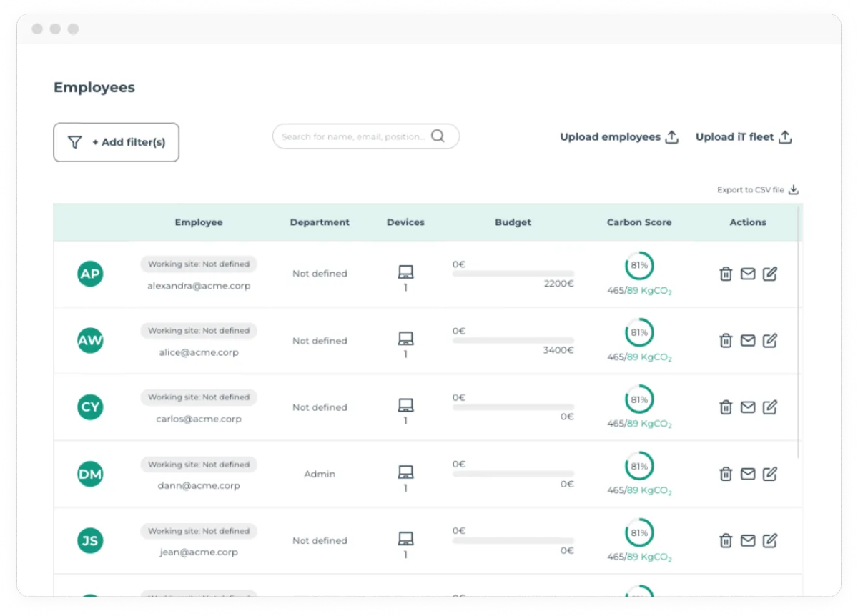Send mail to alice@acme.corp via envelope icon
The height and width of the screenshot is (616, 858).
coord(748,341)
